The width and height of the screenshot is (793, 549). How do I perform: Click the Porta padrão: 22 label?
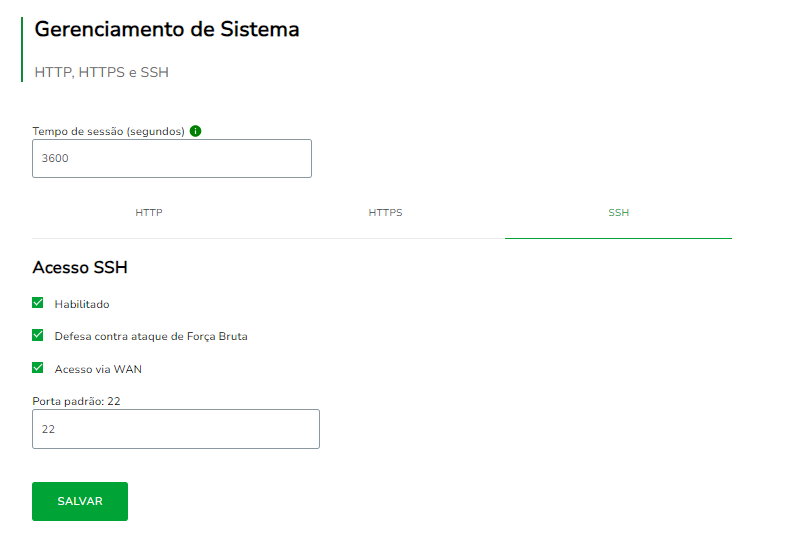(x=77, y=401)
